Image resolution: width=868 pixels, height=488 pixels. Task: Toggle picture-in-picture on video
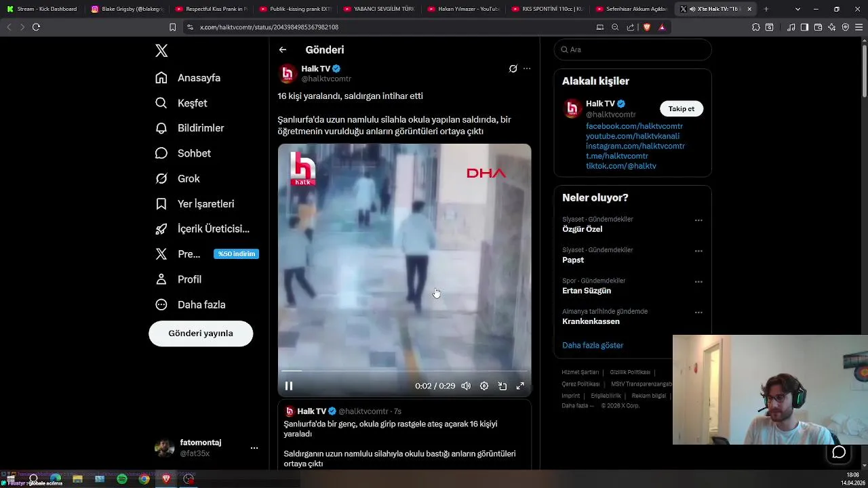pyautogui.click(x=502, y=386)
